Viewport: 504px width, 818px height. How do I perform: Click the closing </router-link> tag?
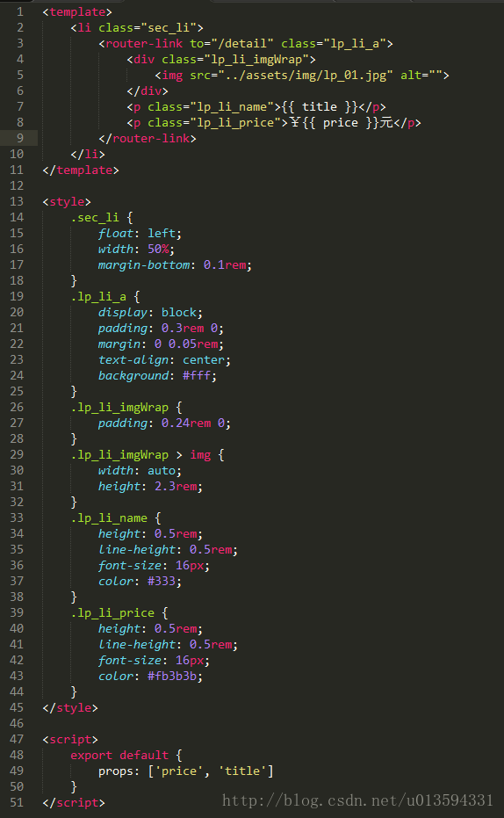click(148, 138)
